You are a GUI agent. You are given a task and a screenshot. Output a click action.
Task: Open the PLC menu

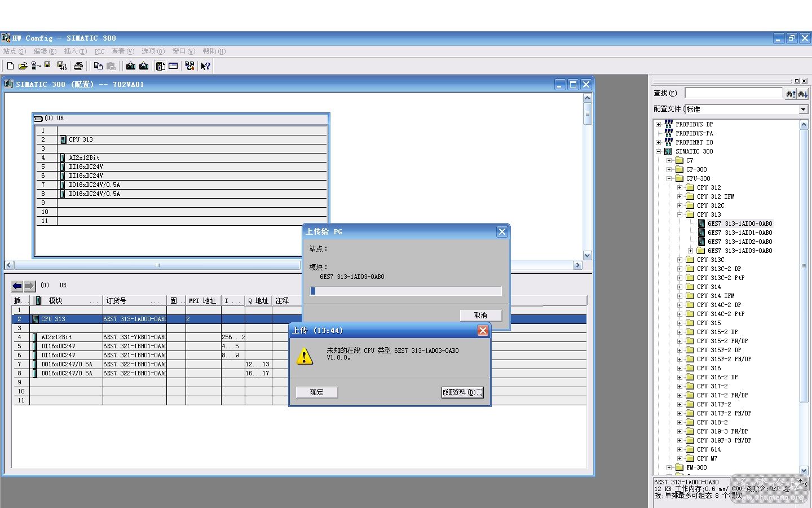(x=99, y=51)
